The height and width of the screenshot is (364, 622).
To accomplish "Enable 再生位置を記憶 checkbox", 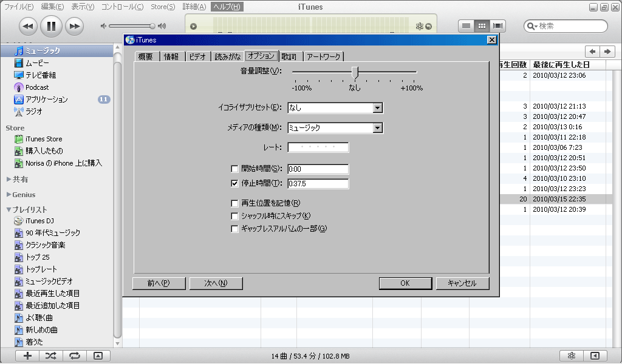I will click(234, 203).
